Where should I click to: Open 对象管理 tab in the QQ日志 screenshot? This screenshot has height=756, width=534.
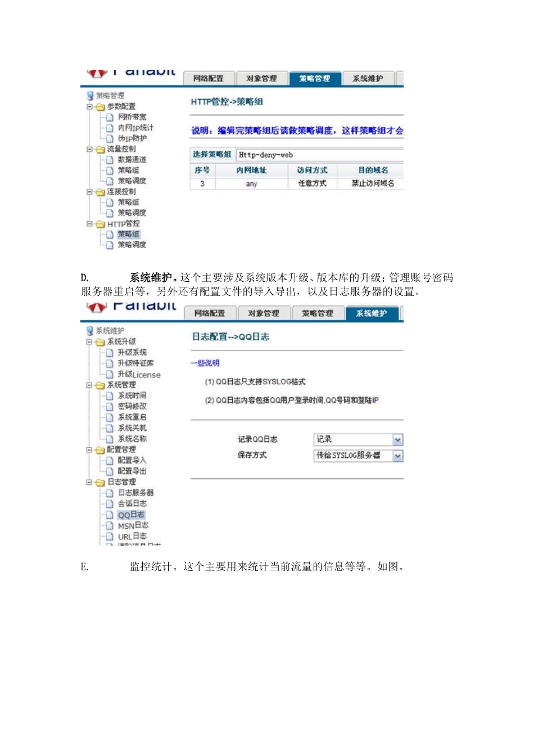click(x=263, y=313)
